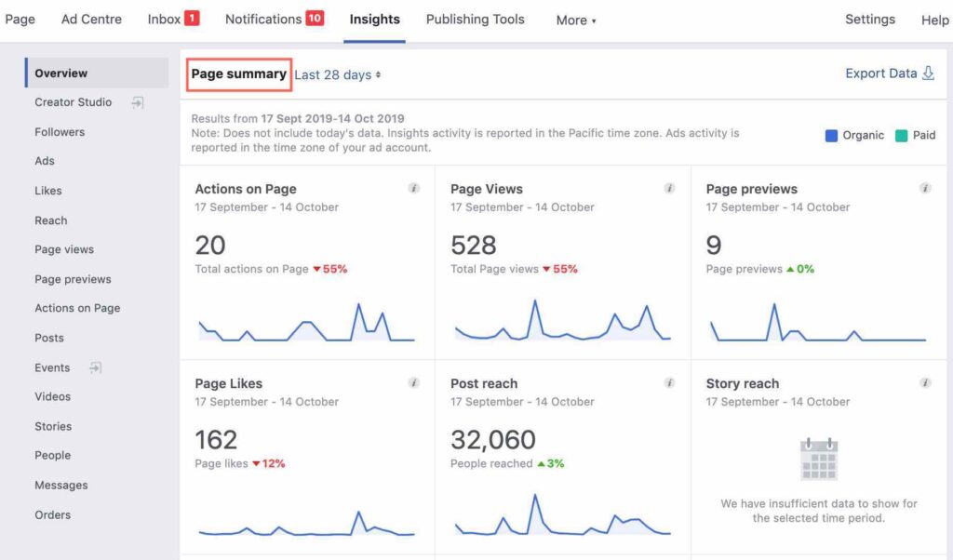Image resolution: width=953 pixels, height=560 pixels.
Task: Click the Events external link icon
Action: [x=94, y=367]
